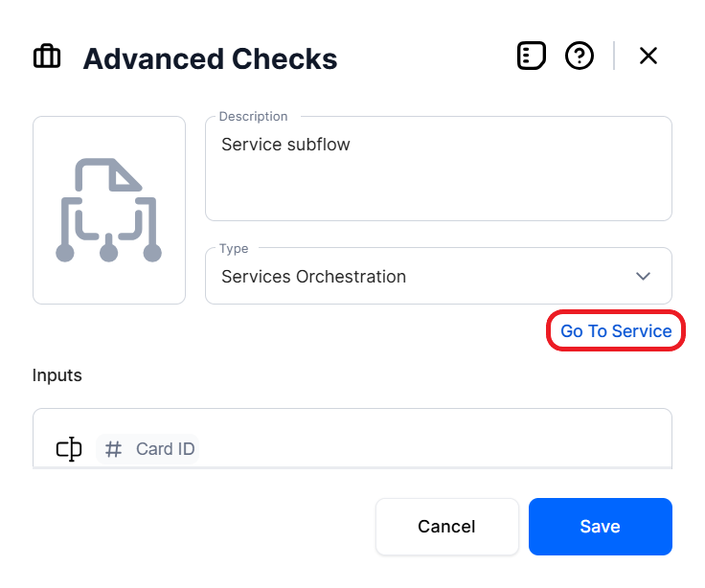This screenshot has height=588, width=705.
Task: Close the Advanced Checks dialog
Action: (648, 57)
